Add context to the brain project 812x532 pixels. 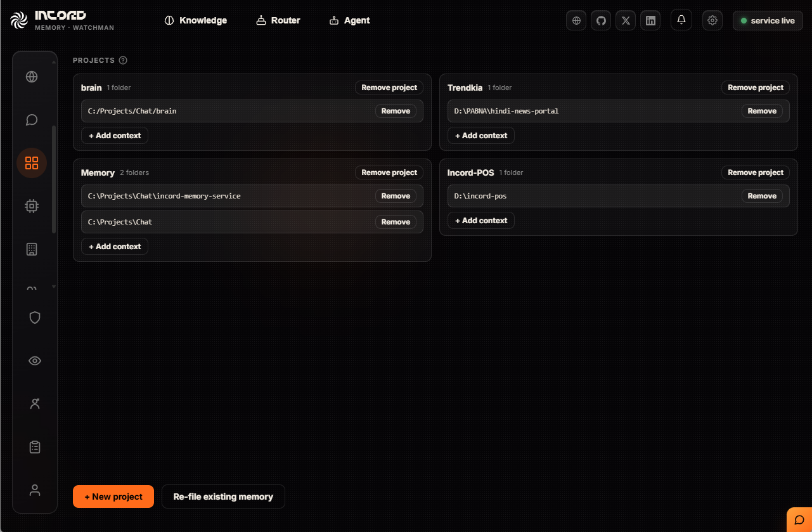tap(115, 136)
